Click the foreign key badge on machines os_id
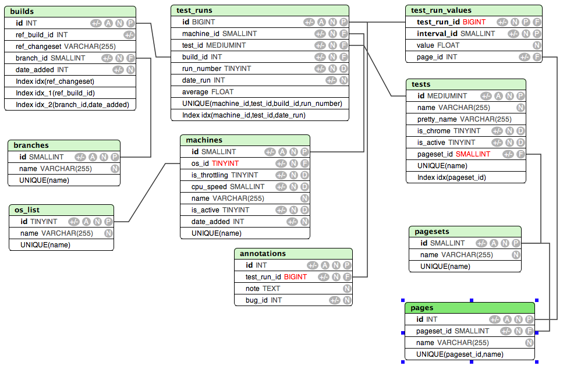The width and height of the screenshot is (588, 380). [x=304, y=164]
